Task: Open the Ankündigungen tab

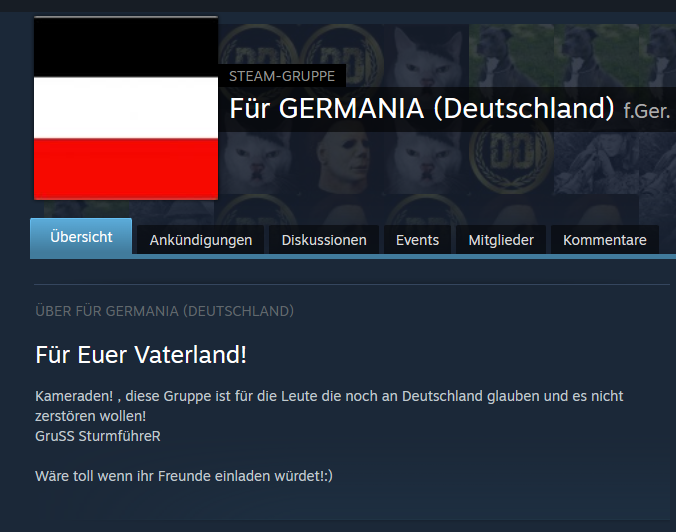Action: (x=201, y=240)
